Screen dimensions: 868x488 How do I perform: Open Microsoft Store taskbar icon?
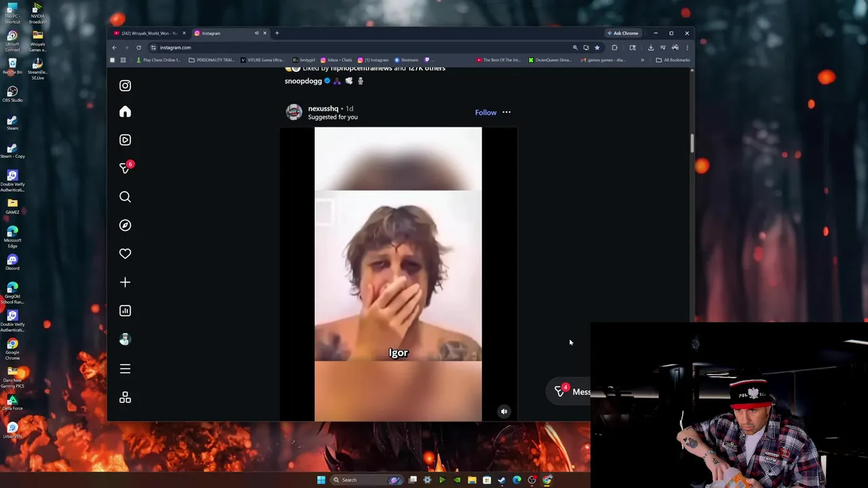[x=487, y=480]
